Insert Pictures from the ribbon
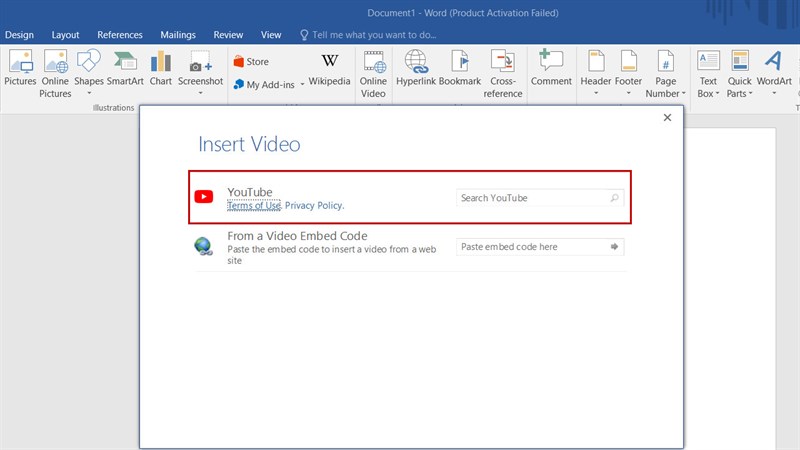 tap(20, 68)
